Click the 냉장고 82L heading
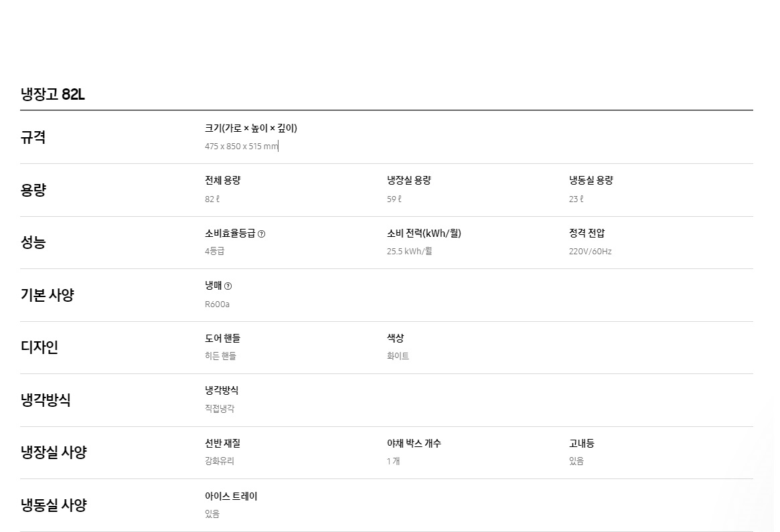 tap(53, 94)
